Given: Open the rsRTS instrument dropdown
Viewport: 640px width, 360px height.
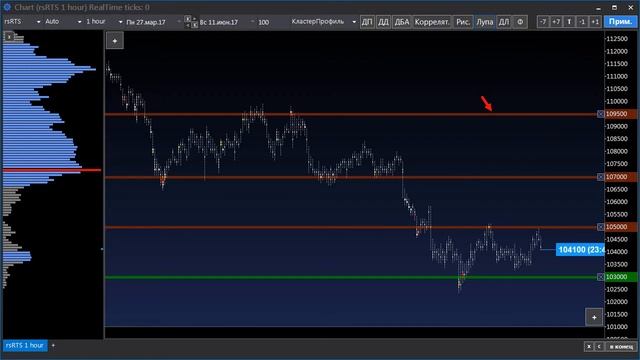Looking at the screenshot, I should pyautogui.click(x=22, y=22).
